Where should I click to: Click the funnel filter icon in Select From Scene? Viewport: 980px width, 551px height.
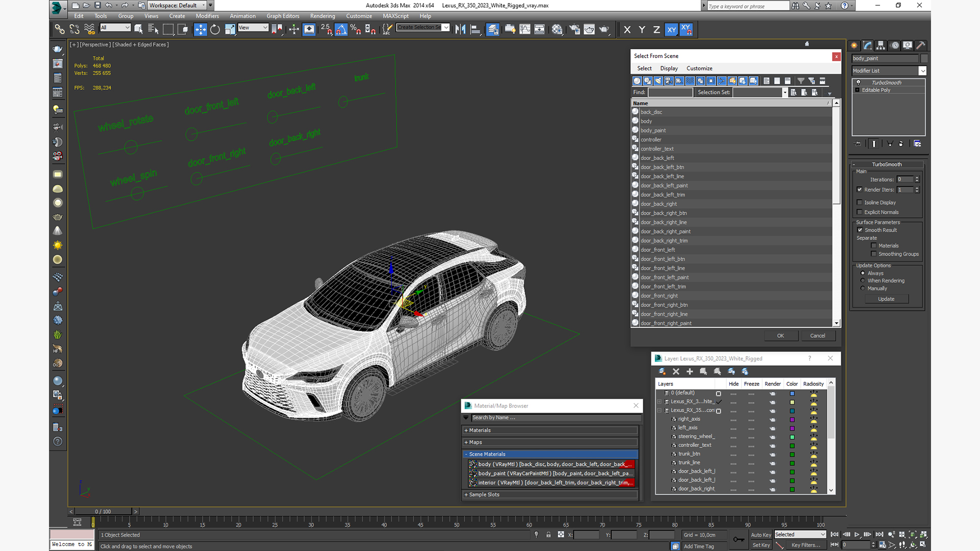[x=801, y=81]
